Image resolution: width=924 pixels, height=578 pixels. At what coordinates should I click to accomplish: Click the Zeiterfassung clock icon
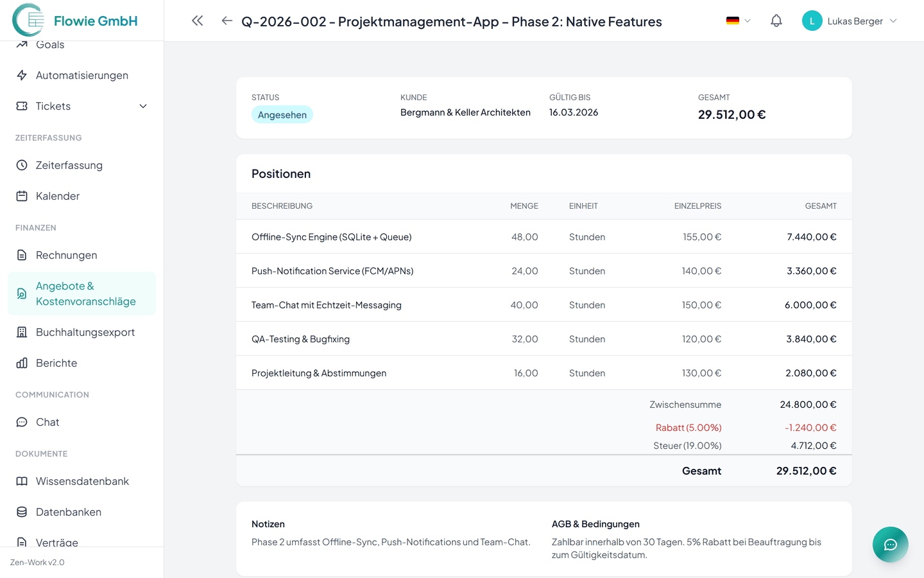pyautogui.click(x=22, y=165)
